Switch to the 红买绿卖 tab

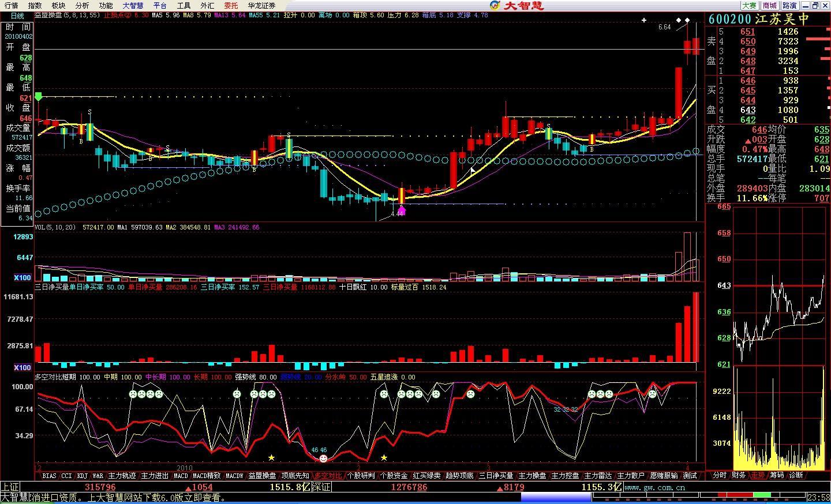click(427, 476)
